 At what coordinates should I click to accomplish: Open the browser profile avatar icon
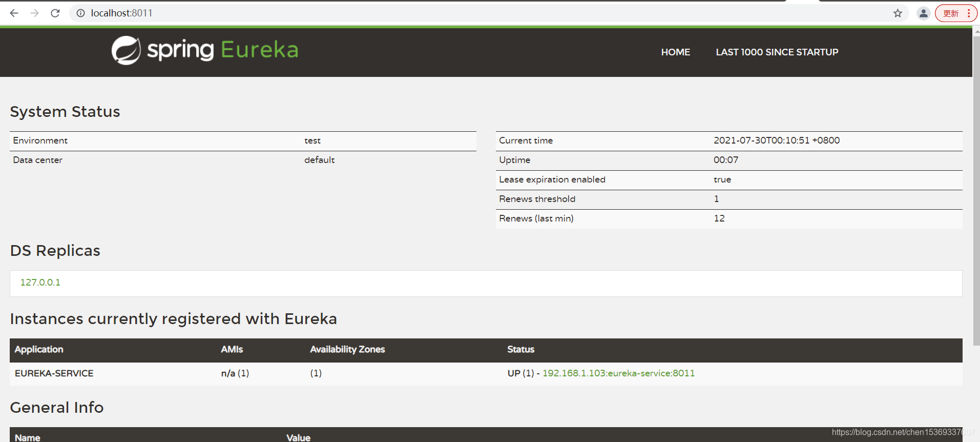click(923, 13)
